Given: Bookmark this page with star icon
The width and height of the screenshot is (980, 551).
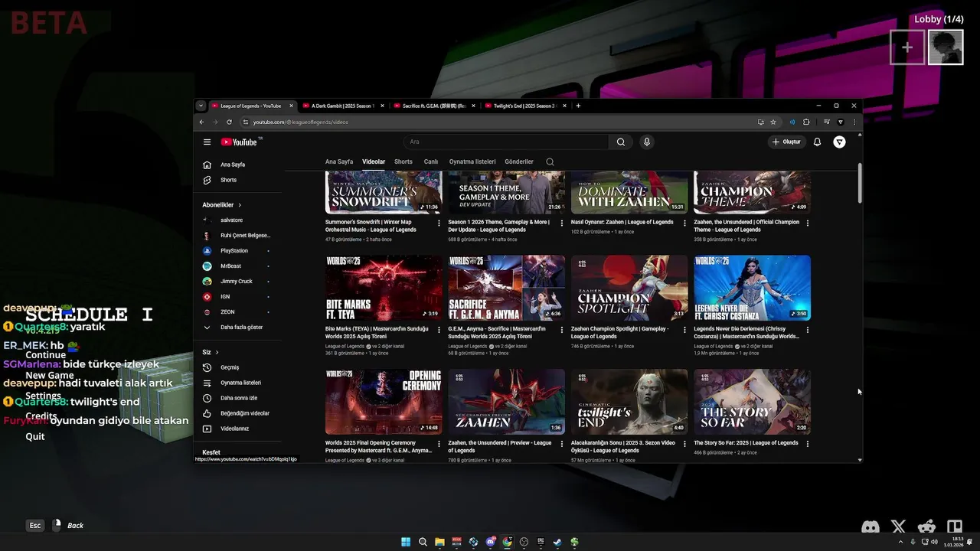Looking at the screenshot, I should [773, 122].
